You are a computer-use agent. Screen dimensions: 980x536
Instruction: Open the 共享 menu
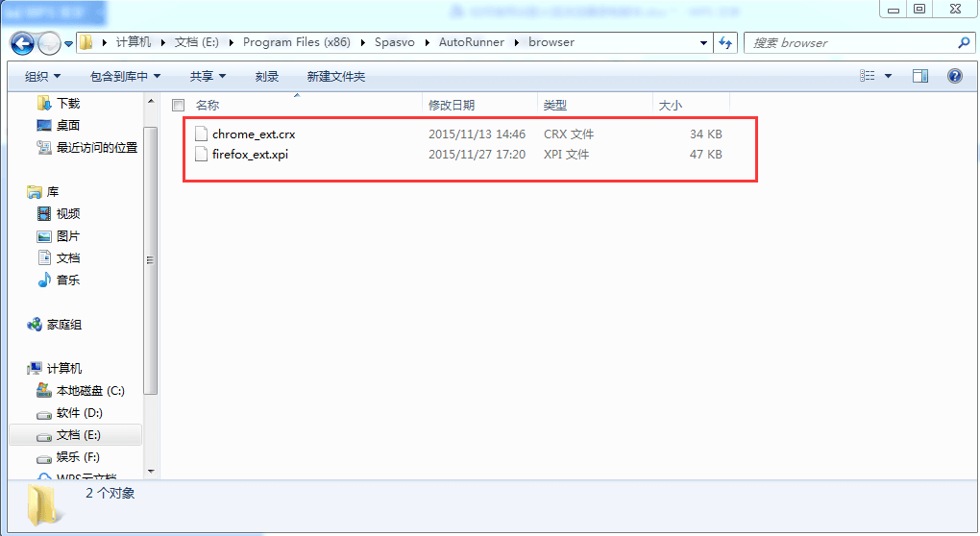pos(208,76)
